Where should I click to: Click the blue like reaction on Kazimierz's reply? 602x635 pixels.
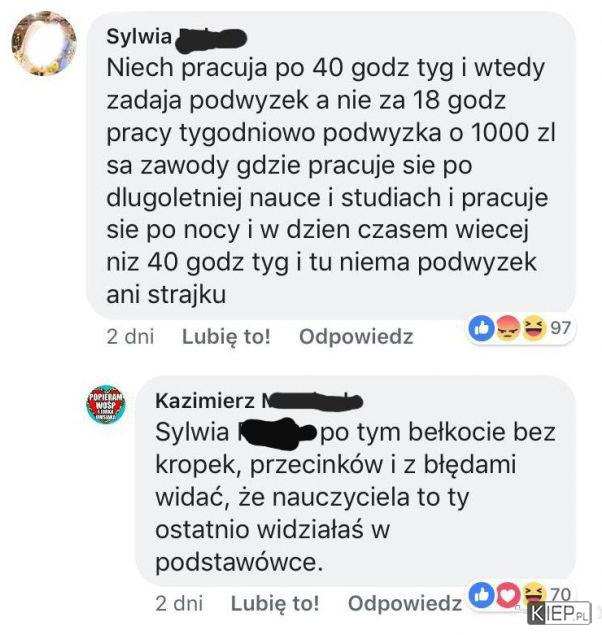click(x=482, y=595)
